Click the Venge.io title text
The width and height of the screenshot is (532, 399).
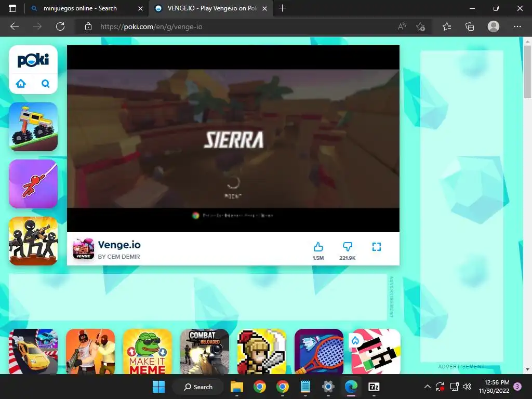coord(119,245)
